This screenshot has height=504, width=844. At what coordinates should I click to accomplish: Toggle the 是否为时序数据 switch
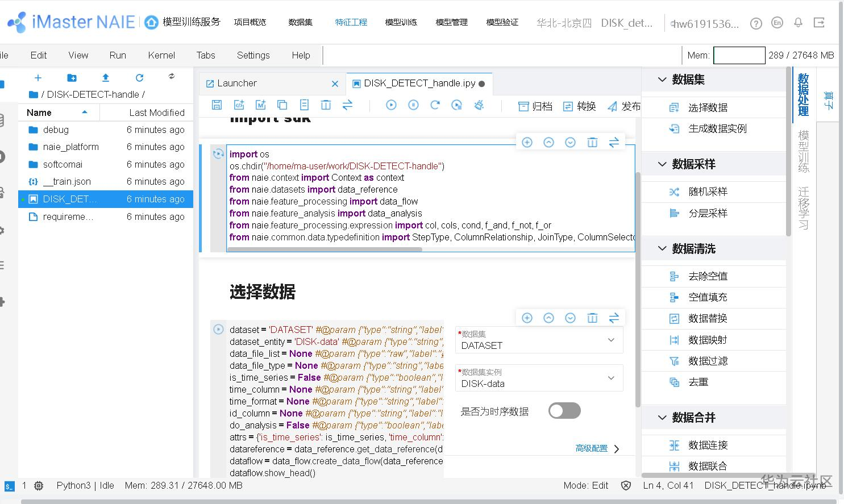564,411
